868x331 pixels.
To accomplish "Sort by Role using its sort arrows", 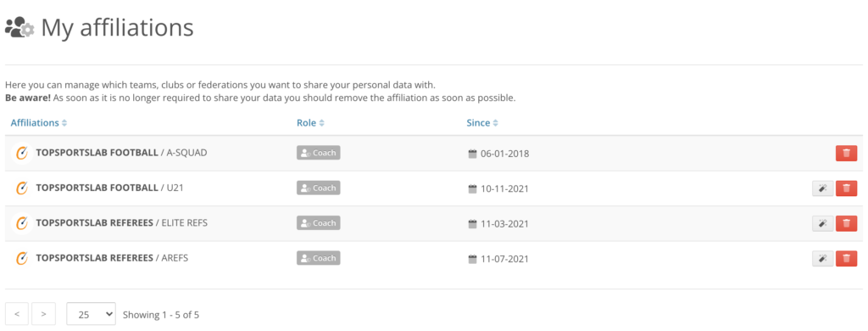I will [x=310, y=123].
